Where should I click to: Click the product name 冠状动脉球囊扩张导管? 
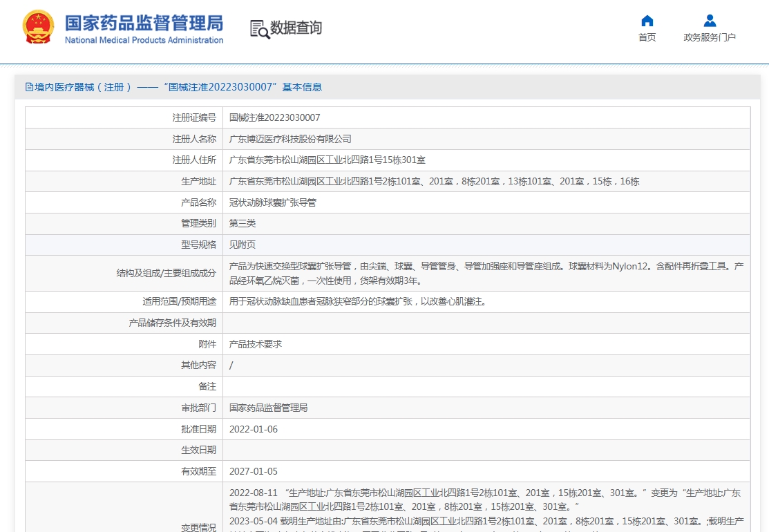point(273,202)
